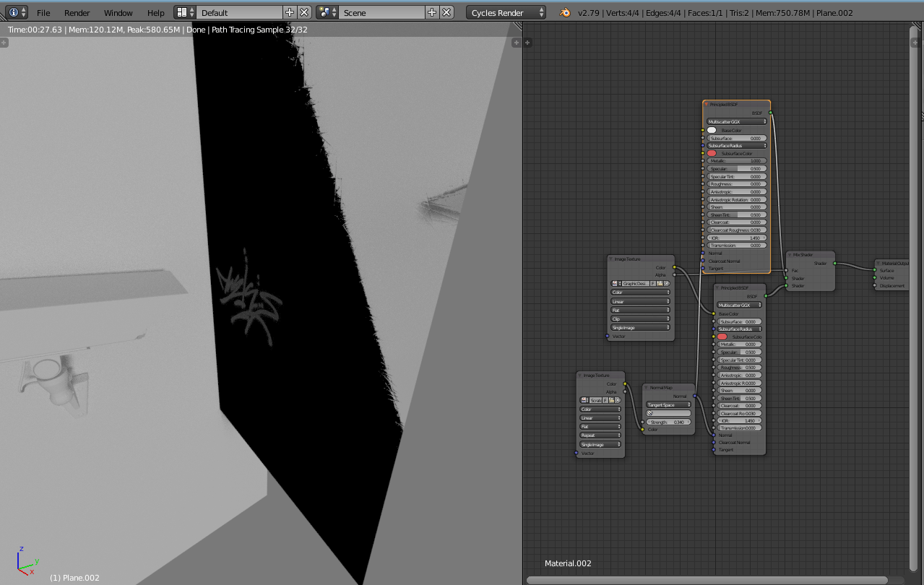Unlink the Scratc image datablock
This screenshot has height=585, width=924.
tap(618, 400)
